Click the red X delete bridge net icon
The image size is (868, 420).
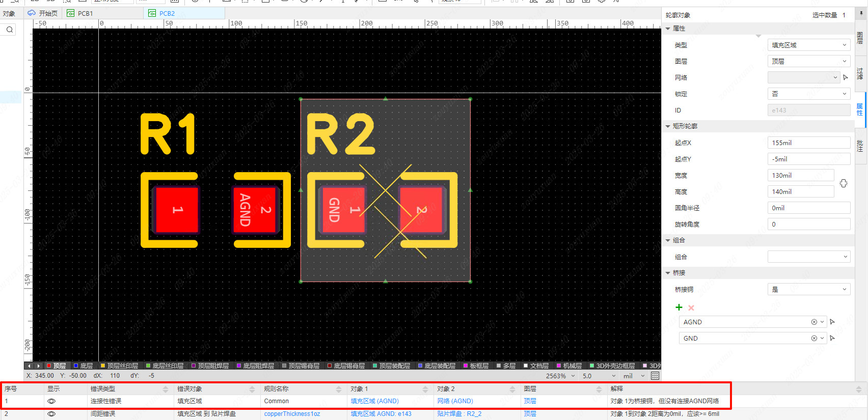[x=691, y=308]
